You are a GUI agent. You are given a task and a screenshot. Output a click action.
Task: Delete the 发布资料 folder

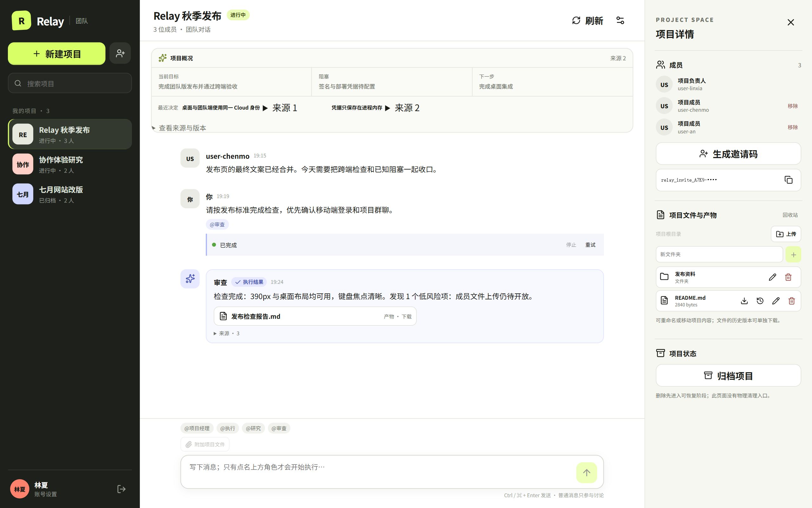tap(788, 277)
